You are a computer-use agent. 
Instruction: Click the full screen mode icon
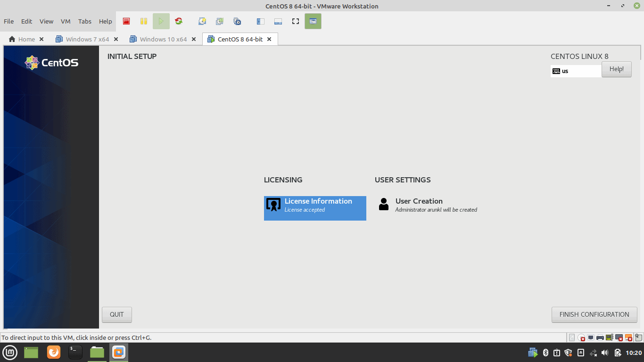(x=296, y=21)
